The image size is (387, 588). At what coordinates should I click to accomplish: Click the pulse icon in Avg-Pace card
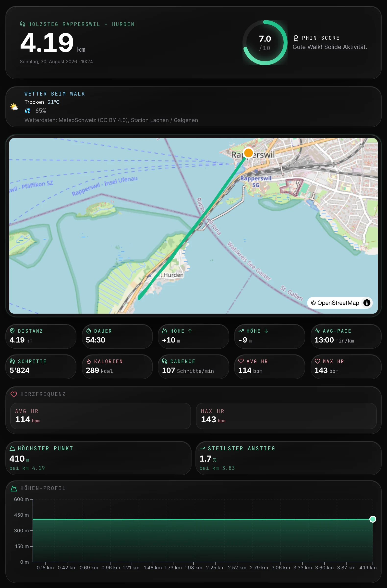point(317,331)
